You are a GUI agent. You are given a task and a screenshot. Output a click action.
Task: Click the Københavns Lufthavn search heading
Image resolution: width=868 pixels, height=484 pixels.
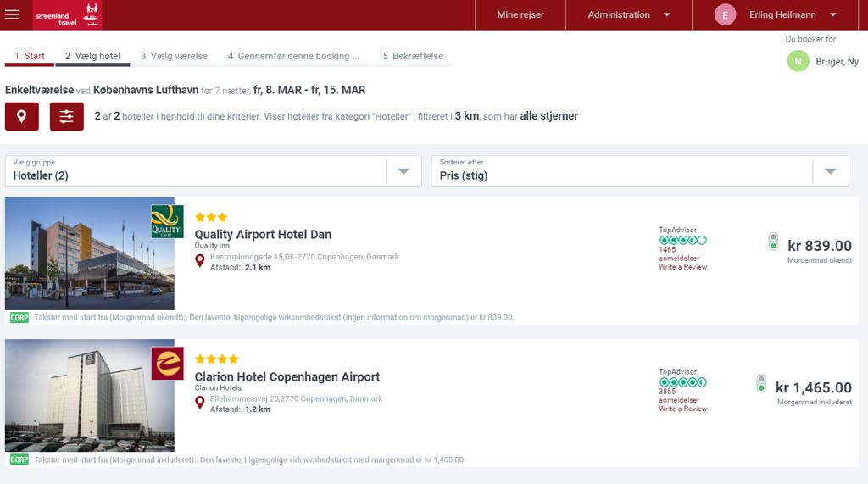click(146, 90)
